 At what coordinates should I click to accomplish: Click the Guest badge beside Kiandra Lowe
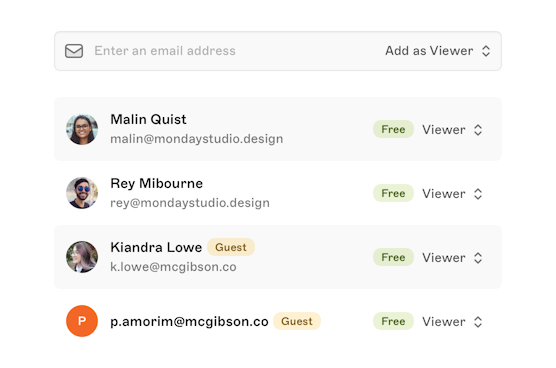(x=231, y=247)
